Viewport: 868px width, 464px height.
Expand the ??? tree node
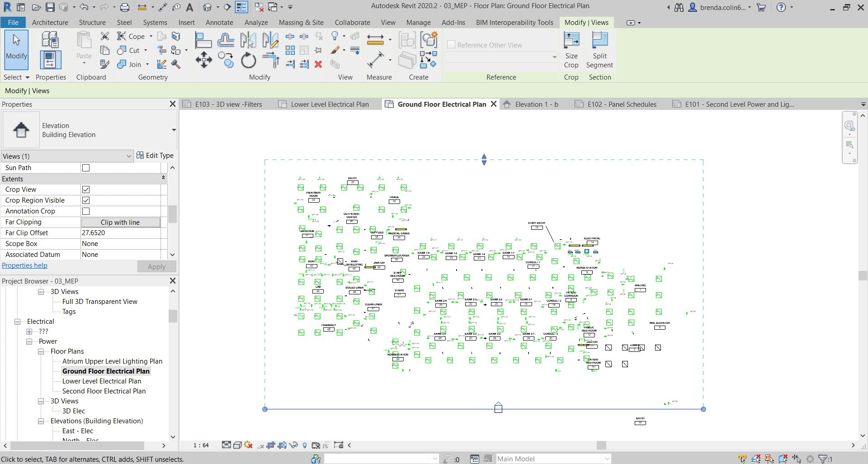point(29,331)
